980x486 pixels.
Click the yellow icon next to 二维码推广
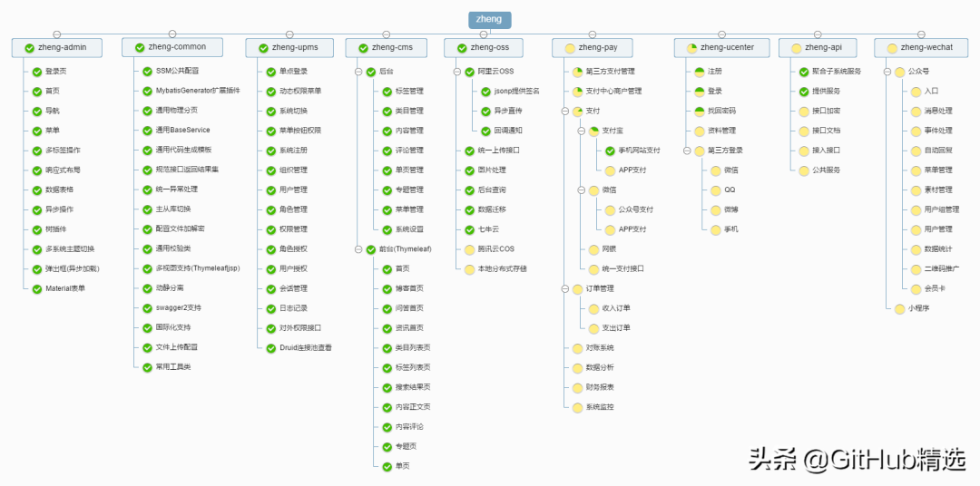pyautogui.click(x=916, y=269)
